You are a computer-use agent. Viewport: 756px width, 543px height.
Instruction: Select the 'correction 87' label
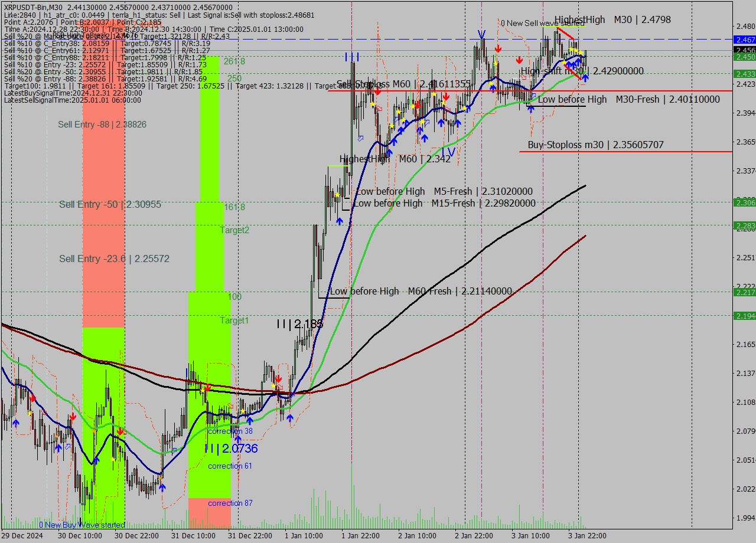click(230, 503)
